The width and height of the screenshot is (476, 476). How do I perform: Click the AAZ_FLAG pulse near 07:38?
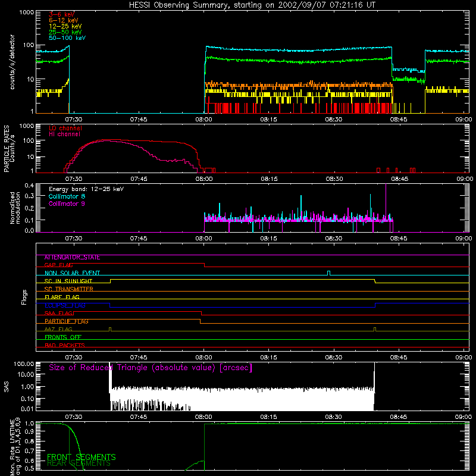click(110, 329)
